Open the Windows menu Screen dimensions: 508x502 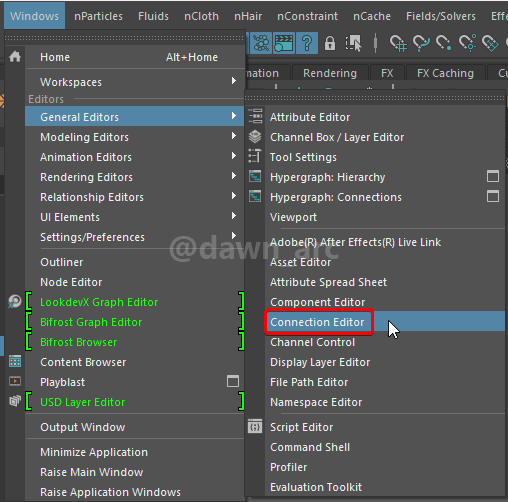tap(34, 16)
